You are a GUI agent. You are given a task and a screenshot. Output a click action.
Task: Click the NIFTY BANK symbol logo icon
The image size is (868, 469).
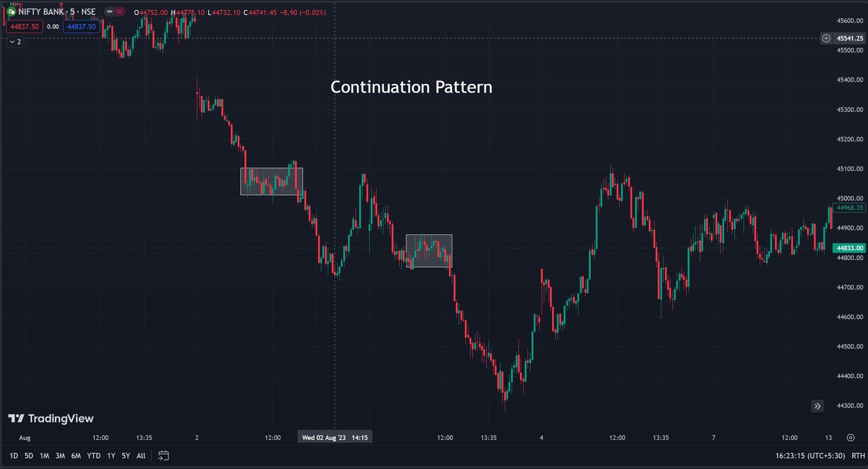click(11, 11)
